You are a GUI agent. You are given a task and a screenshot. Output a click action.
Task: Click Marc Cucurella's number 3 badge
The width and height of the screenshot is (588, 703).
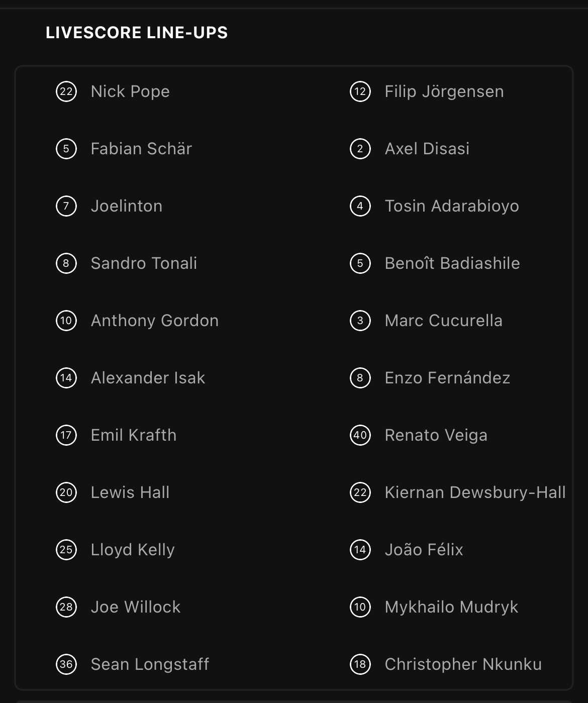tap(360, 321)
